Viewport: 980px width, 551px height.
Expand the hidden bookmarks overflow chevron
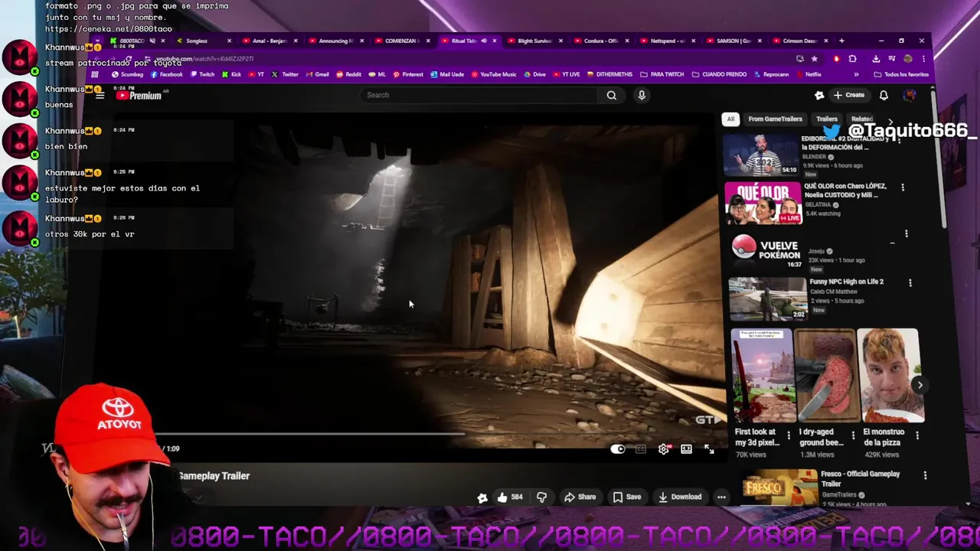click(856, 74)
